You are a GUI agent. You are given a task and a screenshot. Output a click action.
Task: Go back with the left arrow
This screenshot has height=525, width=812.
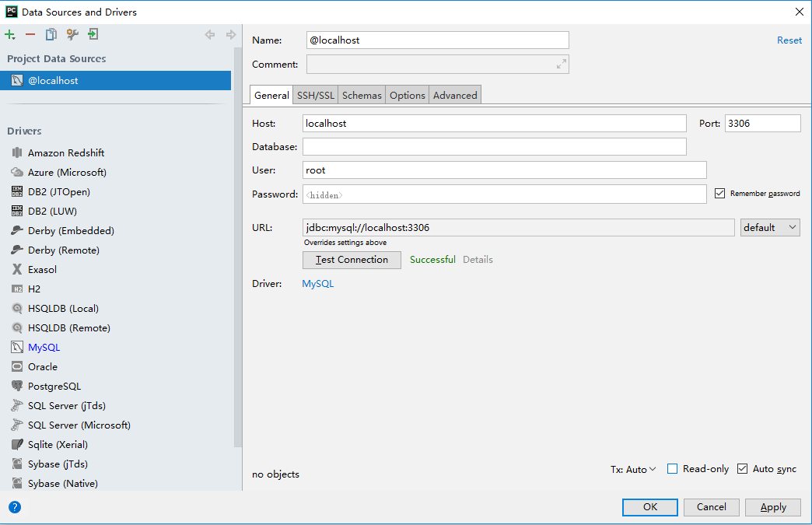210,35
